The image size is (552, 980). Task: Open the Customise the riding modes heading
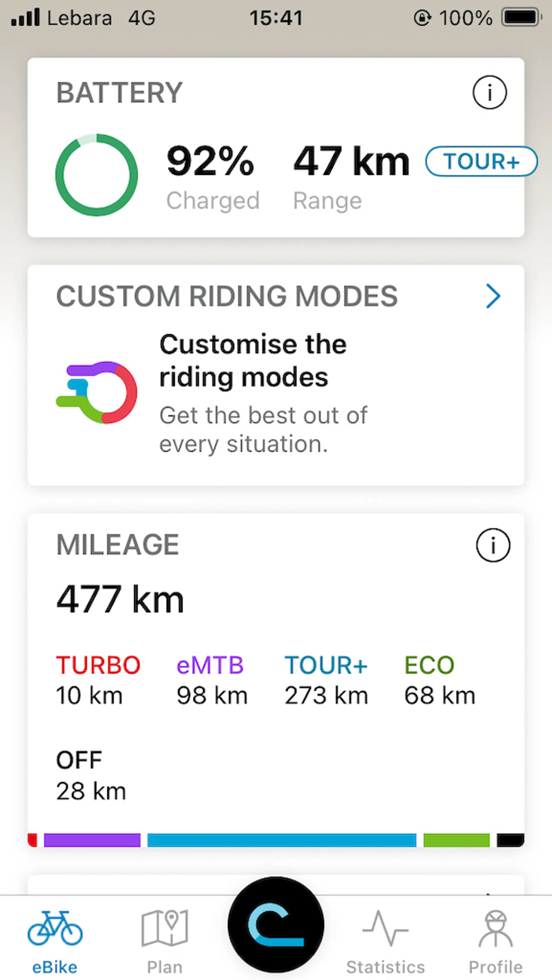click(x=253, y=360)
